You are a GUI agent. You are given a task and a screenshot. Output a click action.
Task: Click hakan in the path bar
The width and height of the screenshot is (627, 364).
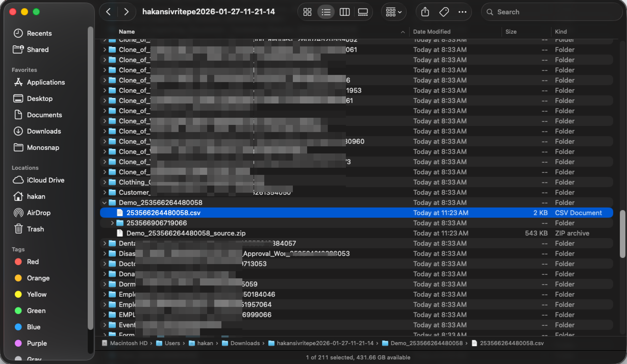pos(201,343)
